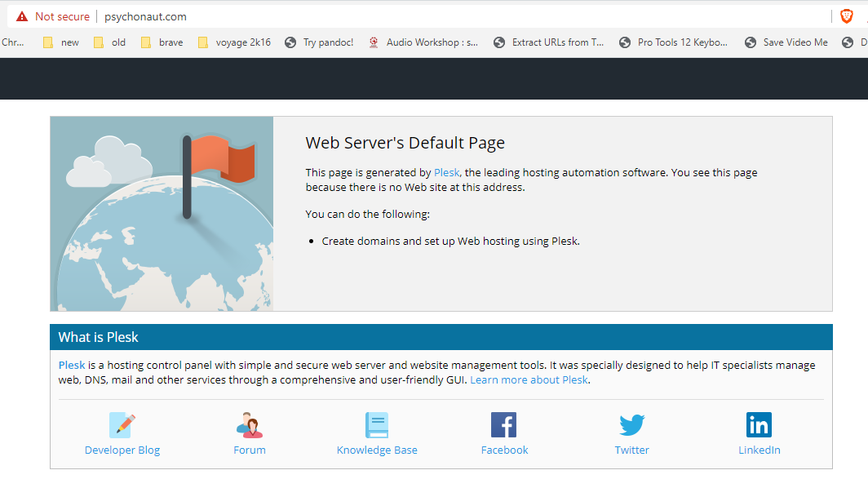Open the 'old' bookmarks folder
The image size is (868, 488).
(x=109, y=42)
